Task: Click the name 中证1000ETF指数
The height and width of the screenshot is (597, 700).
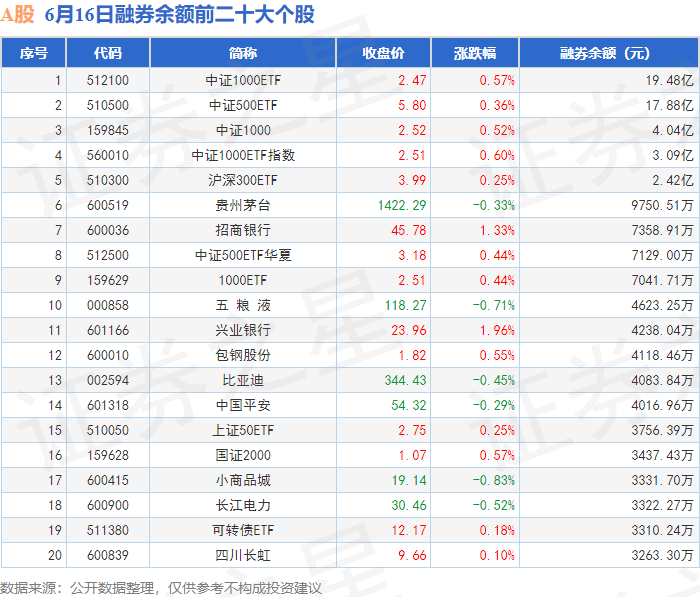Action: [243, 155]
